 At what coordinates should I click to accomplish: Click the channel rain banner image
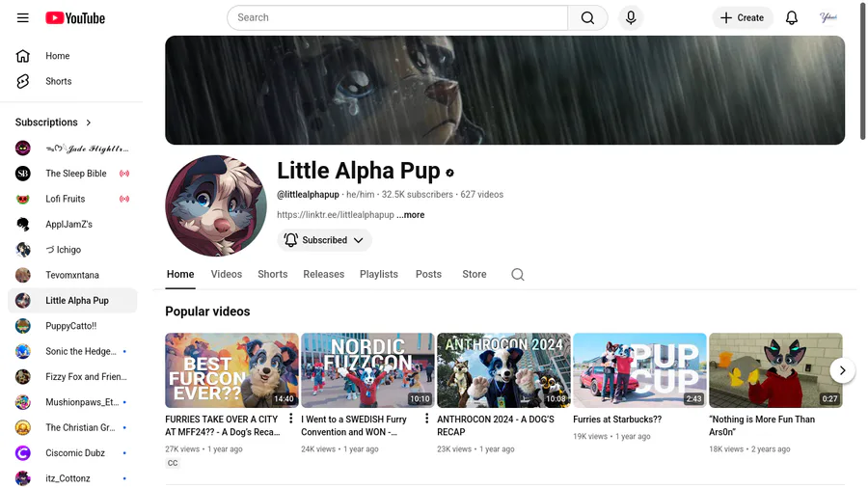tap(504, 91)
